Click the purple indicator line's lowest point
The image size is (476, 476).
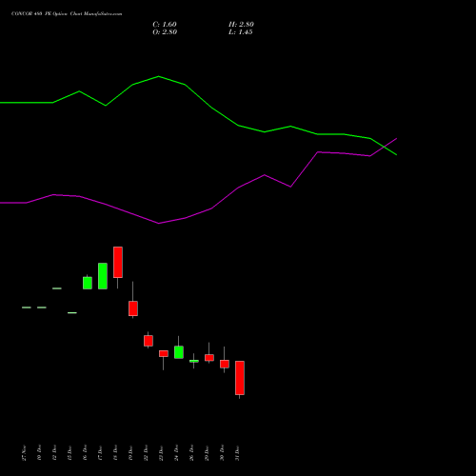[159, 224]
